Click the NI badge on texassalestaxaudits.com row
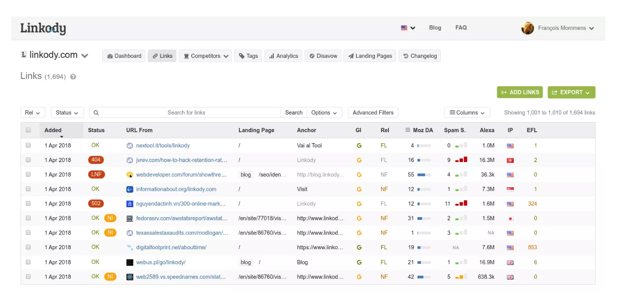 pos(110,233)
